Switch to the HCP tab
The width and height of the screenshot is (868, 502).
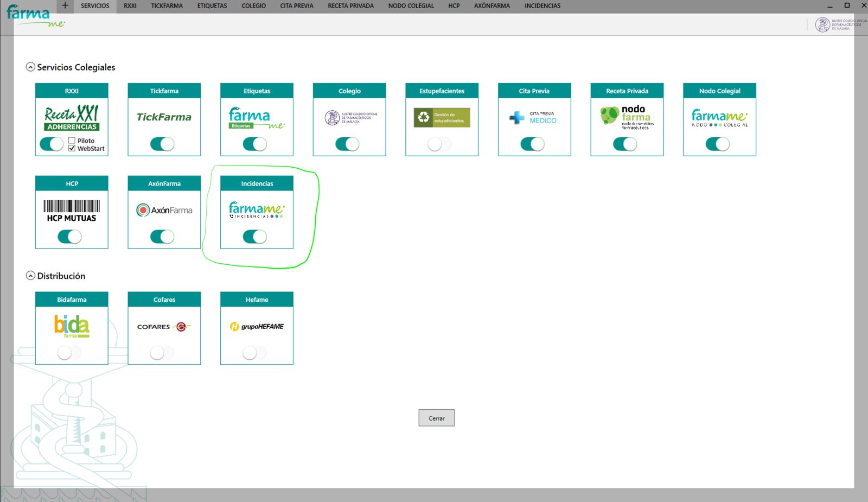point(454,6)
